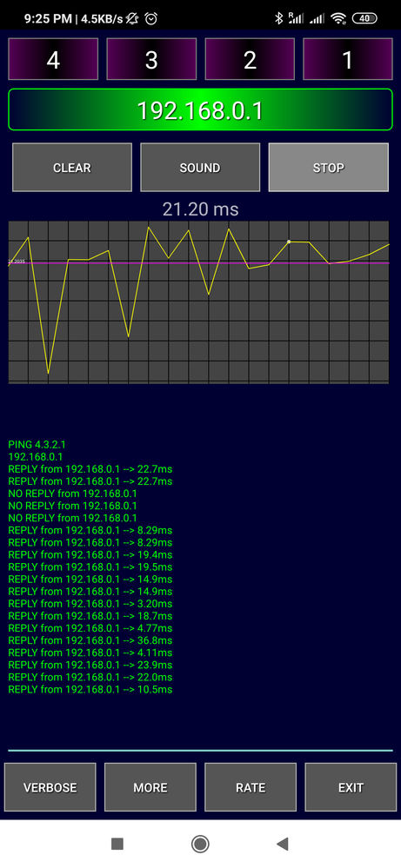Tap the 21.20 ms latency readout
The image size is (401, 868).
200,209
